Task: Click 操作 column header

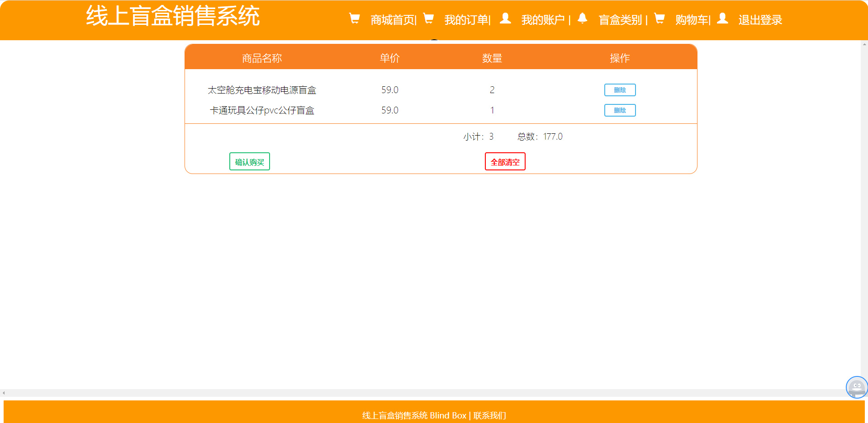Action: tap(620, 58)
